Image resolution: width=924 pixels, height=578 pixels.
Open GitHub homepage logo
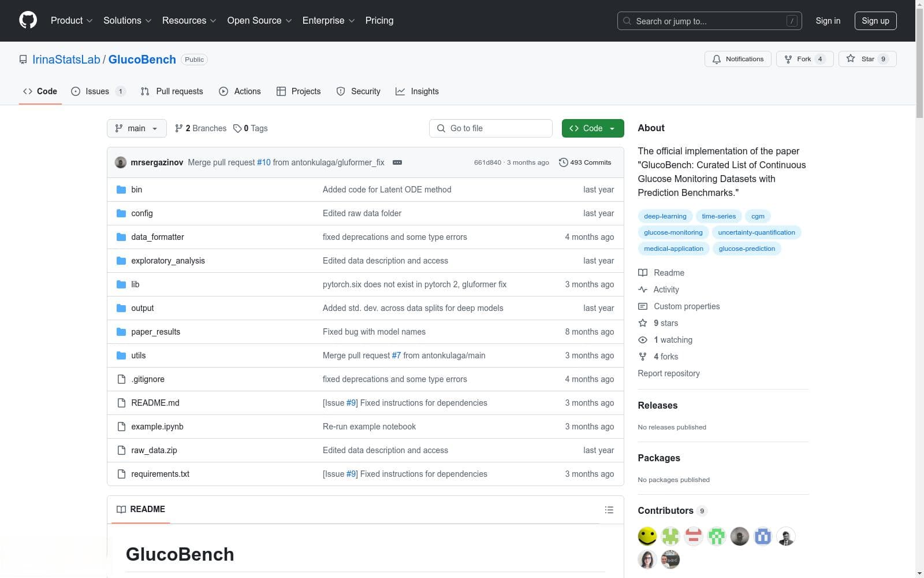pyautogui.click(x=28, y=20)
